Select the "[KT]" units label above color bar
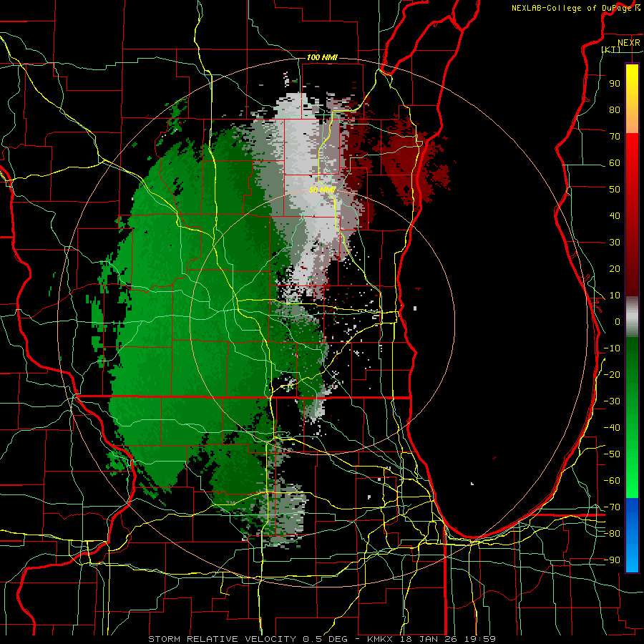 click(611, 49)
